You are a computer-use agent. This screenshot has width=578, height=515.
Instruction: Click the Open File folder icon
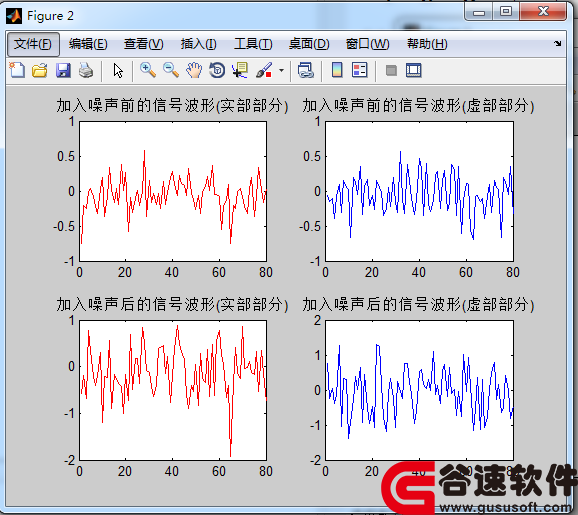click(x=40, y=70)
